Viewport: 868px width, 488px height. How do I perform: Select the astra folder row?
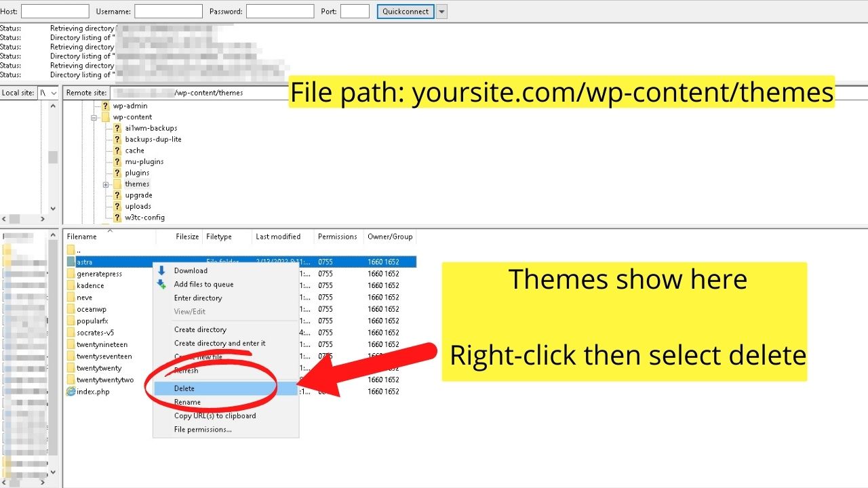pyautogui.click(x=241, y=262)
